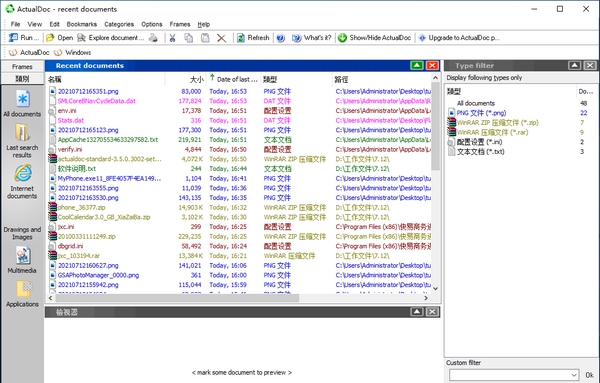Open the Help menu

coord(204,24)
